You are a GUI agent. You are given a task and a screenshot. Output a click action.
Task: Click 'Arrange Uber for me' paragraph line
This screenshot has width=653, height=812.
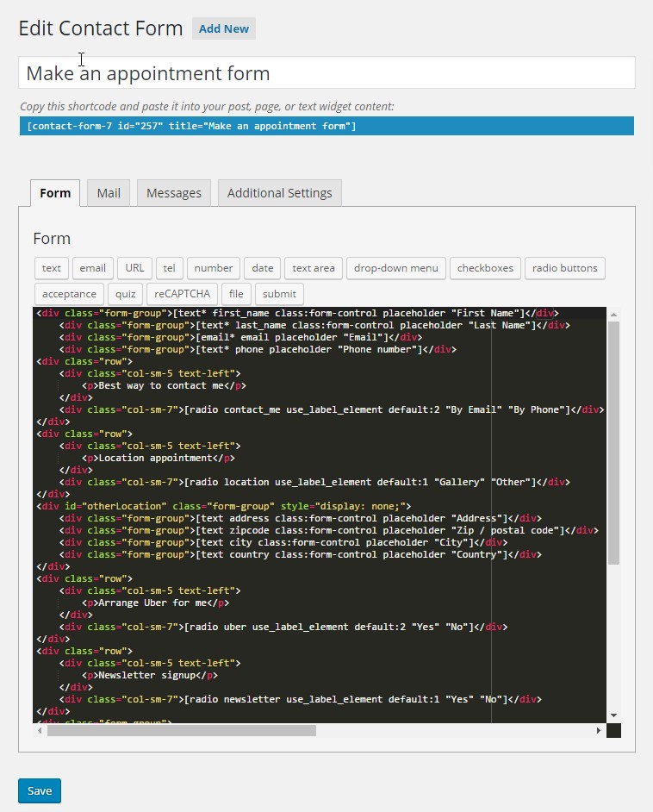155,603
